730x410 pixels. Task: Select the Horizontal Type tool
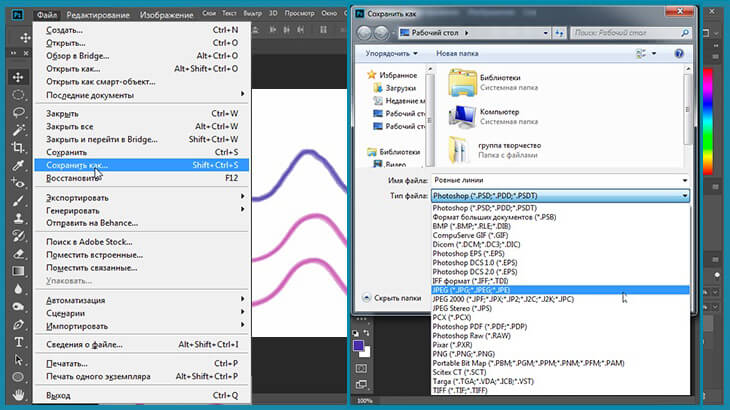[18, 342]
